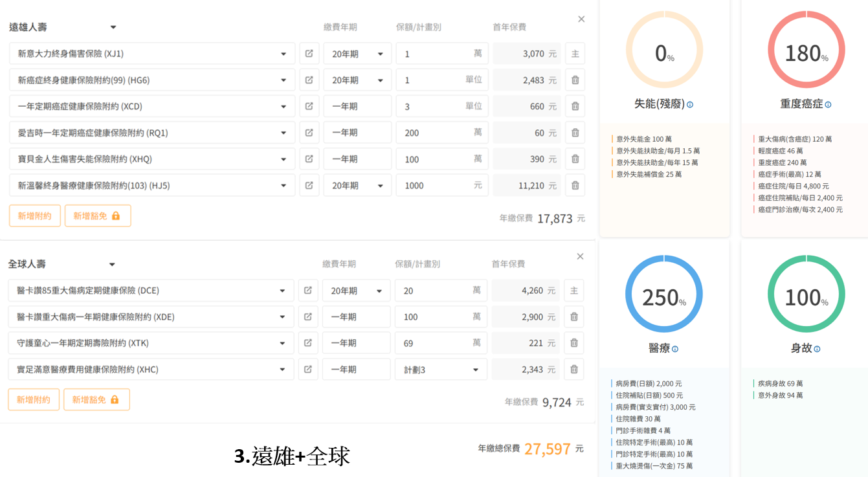Click 新增豁免 button under 全球人壽

(96, 400)
